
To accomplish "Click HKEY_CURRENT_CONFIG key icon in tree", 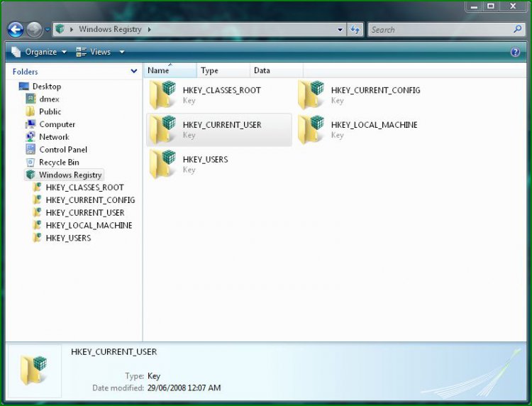I will [x=37, y=200].
